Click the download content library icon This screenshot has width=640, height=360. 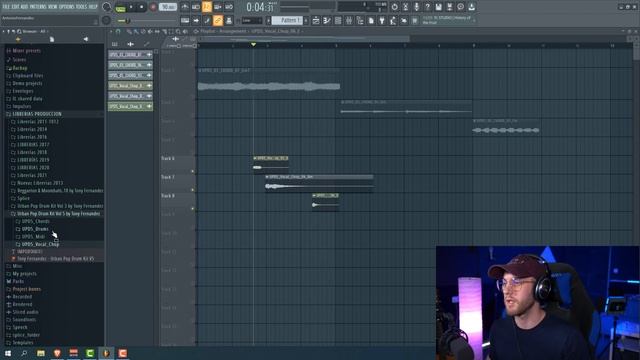(x=471, y=7)
